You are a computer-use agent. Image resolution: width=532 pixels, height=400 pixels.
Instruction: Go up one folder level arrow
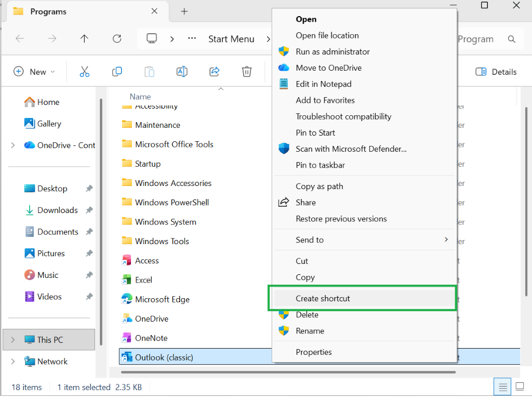(x=84, y=38)
